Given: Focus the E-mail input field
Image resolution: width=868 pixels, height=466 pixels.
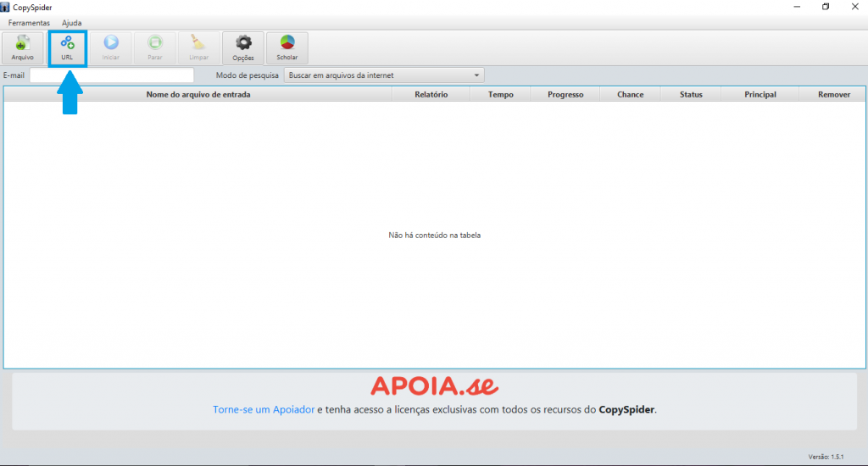Looking at the screenshot, I should tap(112, 75).
